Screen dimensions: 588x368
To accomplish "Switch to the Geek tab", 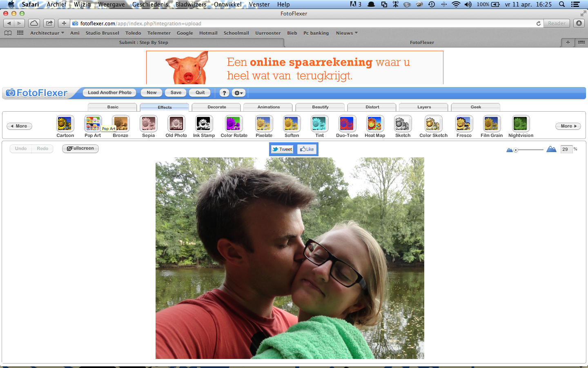I will point(476,107).
